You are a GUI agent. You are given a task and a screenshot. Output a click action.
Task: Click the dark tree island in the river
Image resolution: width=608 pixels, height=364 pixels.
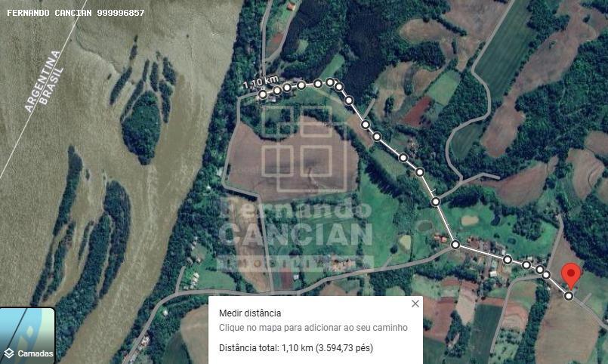point(143,126)
